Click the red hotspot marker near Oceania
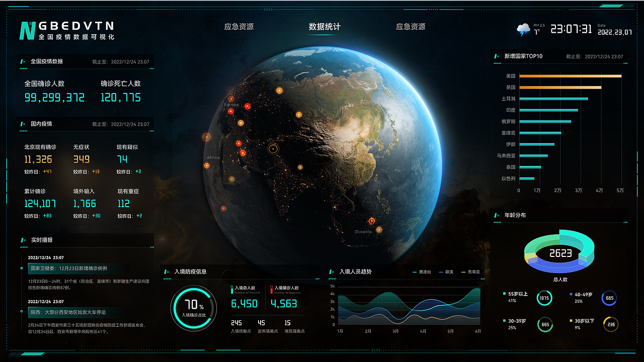This screenshot has width=644, height=362. 372,221
